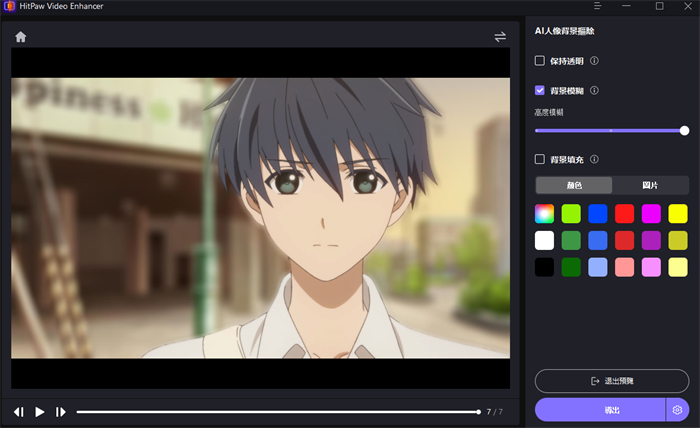
Task: Click the purple 導出 button
Action: (599, 410)
